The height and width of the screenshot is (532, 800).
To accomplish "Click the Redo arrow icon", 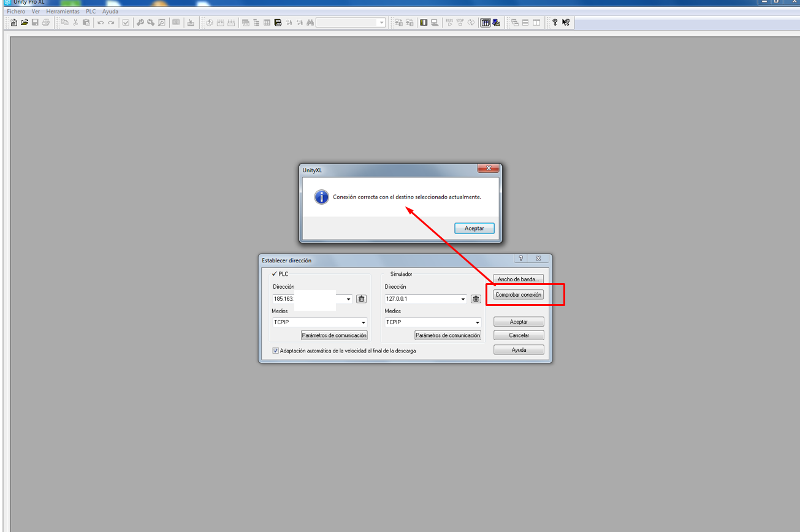I will click(x=111, y=23).
